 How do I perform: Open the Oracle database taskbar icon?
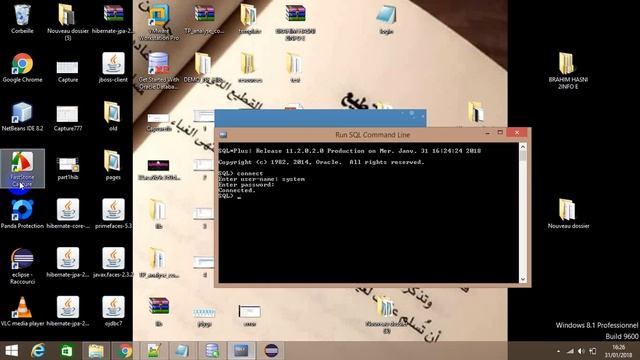212,351
